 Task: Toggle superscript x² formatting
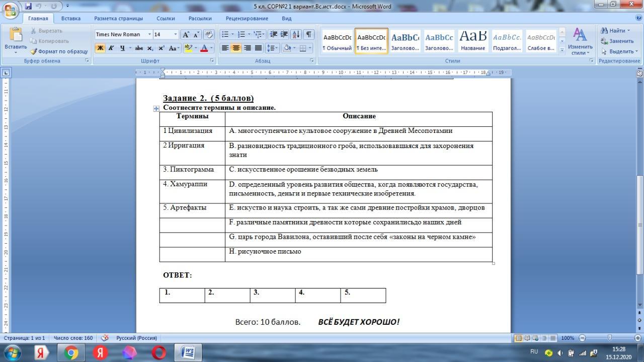[x=161, y=48]
